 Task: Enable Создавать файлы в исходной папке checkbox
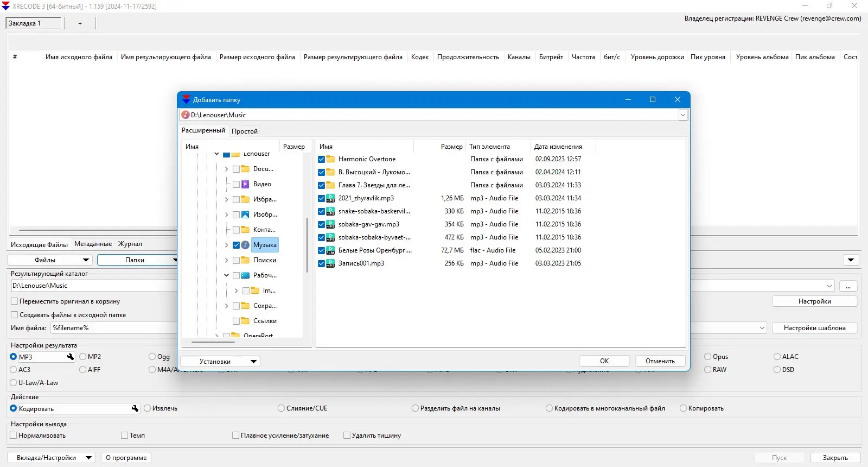tap(15, 315)
